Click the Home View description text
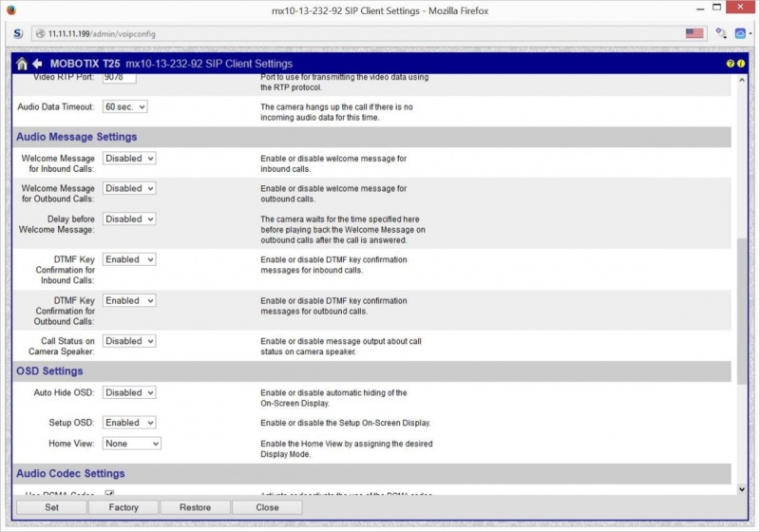The width and height of the screenshot is (760, 532). [x=347, y=449]
